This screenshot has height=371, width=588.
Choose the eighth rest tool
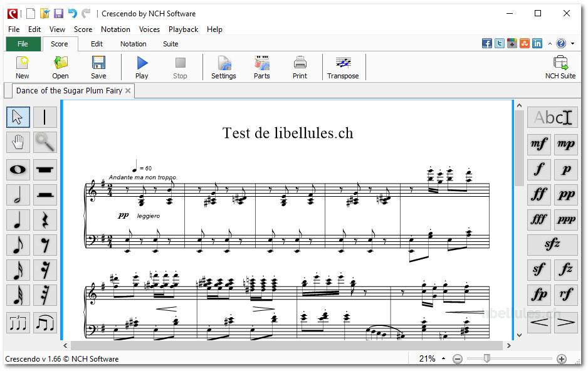45,244
